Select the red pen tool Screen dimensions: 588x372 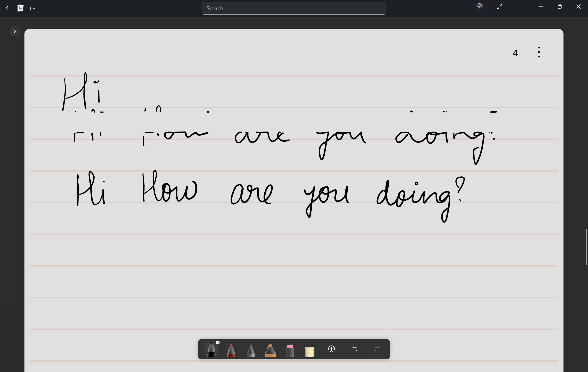pyautogui.click(x=231, y=350)
